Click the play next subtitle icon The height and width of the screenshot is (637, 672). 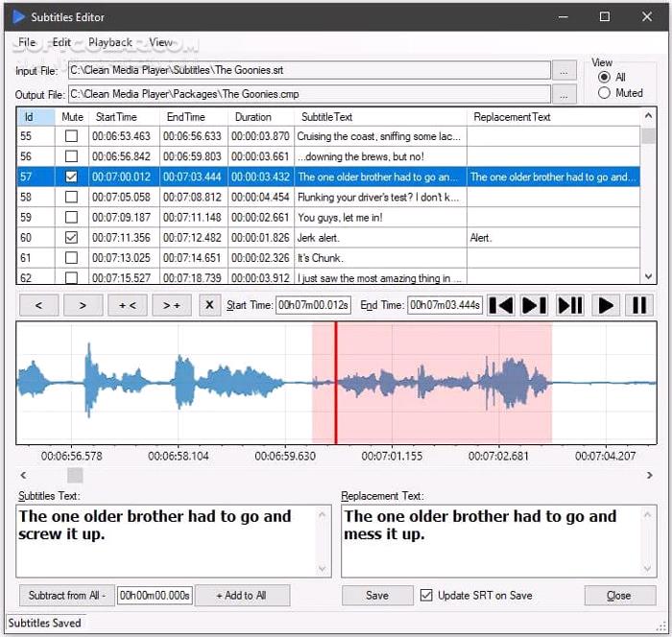point(535,305)
